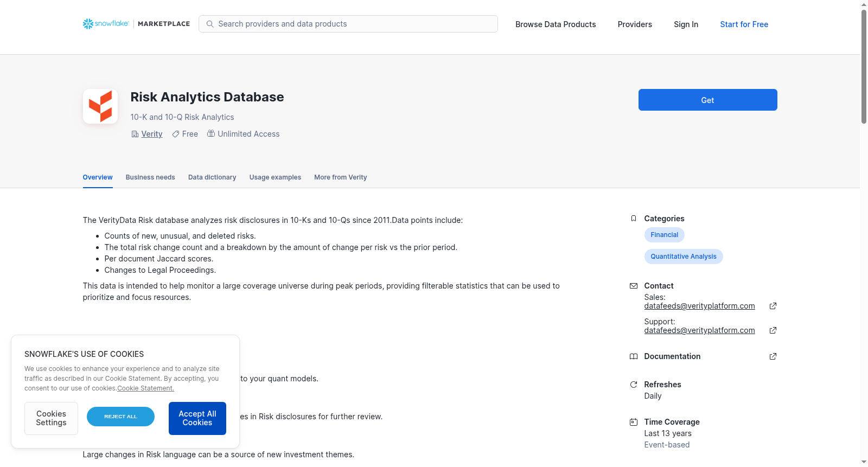Open the Verity provider link
This screenshot has height=467, width=868.
coord(152,134)
